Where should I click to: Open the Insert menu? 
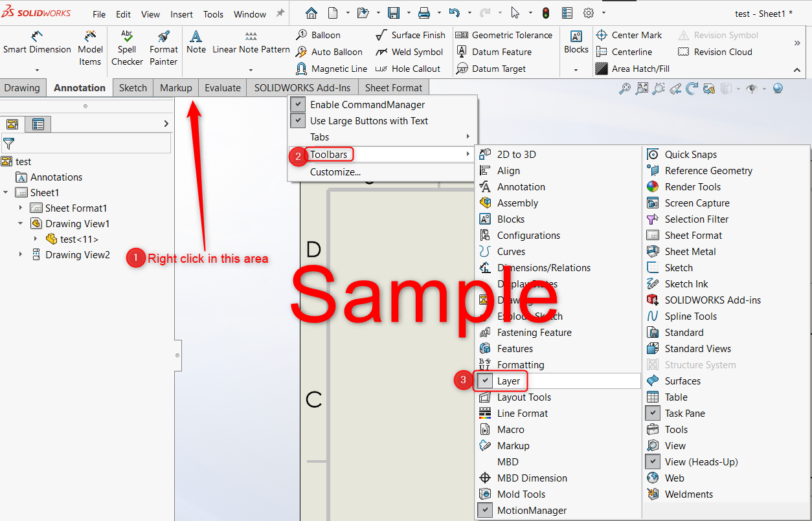(x=181, y=14)
